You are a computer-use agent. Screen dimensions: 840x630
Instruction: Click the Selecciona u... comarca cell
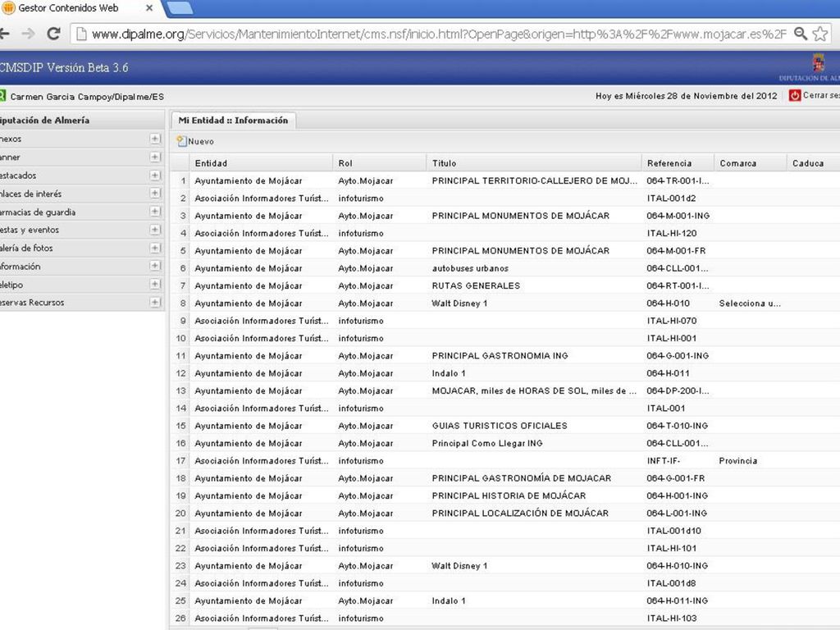(x=750, y=304)
